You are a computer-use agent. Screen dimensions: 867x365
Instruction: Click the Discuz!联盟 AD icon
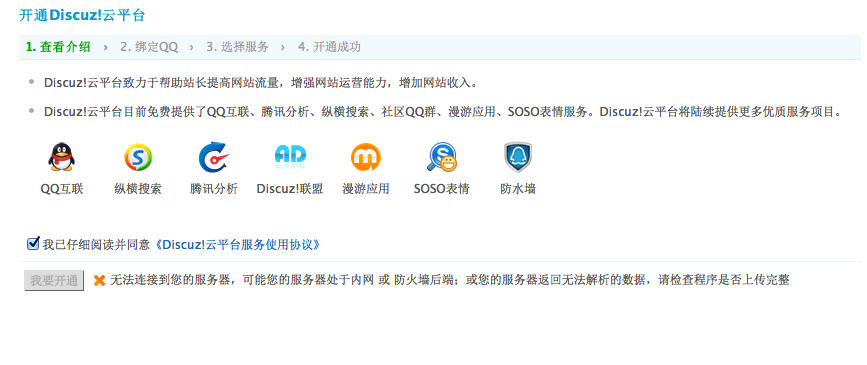click(290, 157)
